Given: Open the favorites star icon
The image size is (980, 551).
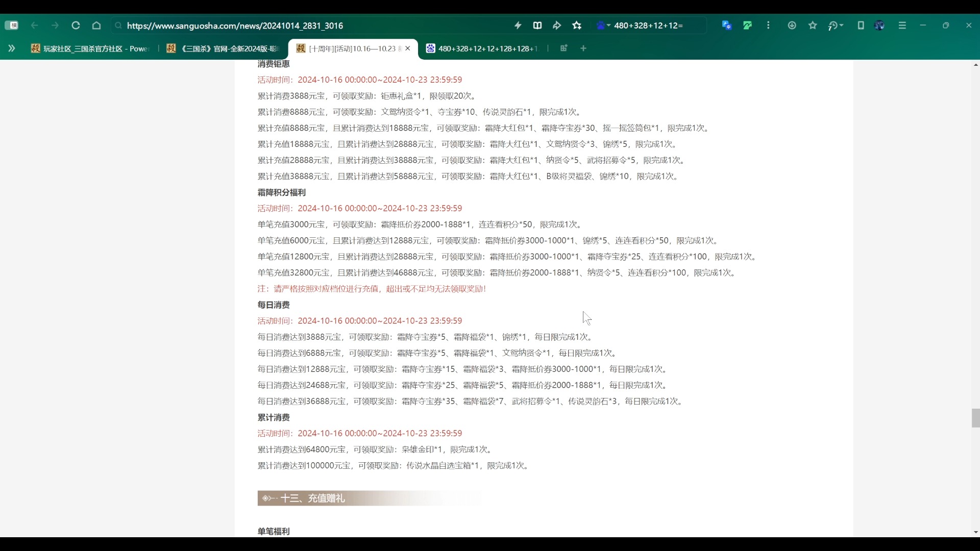Looking at the screenshot, I should pyautogui.click(x=813, y=26).
